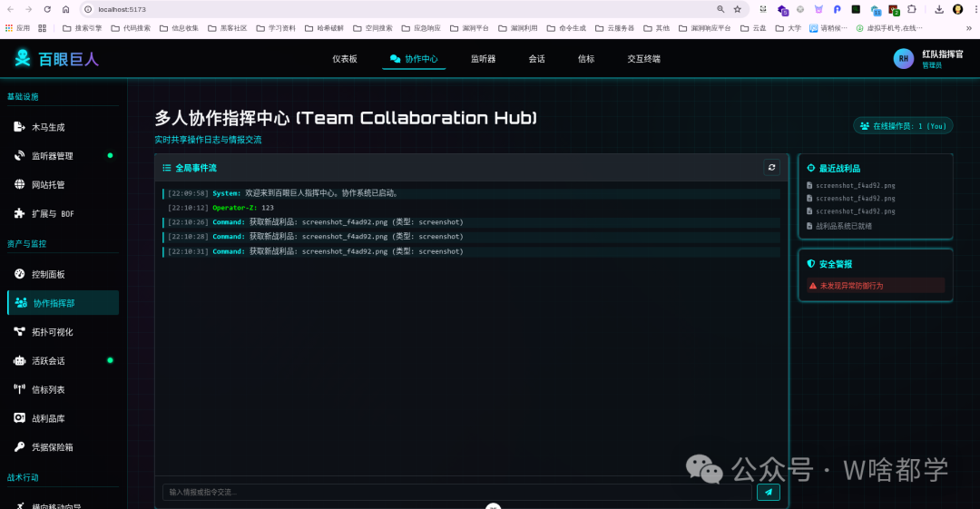Image resolution: width=980 pixels, height=509 pixels.
Task: Click the 未发现异常防御行为 alert
Action: pyautogui.click(x=875, y=286)
